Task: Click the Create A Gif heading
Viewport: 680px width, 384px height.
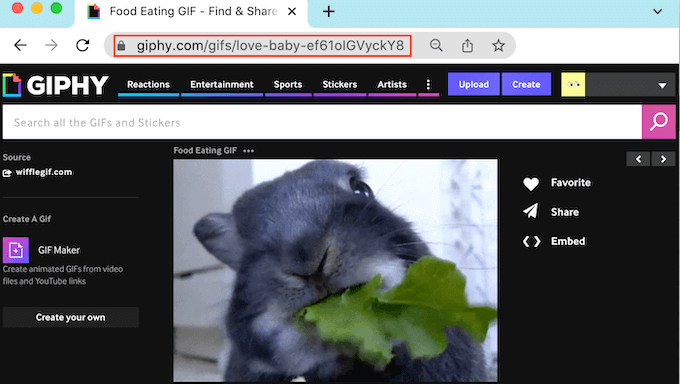Action: tap(27, 219)
